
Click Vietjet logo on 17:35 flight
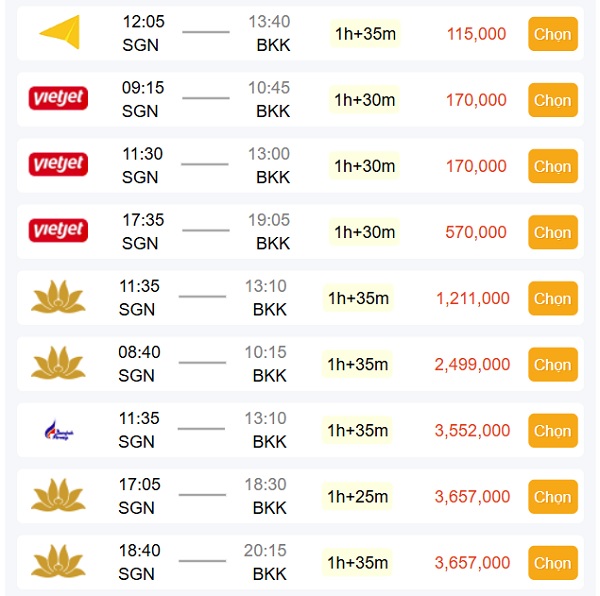tap(58, 230)
